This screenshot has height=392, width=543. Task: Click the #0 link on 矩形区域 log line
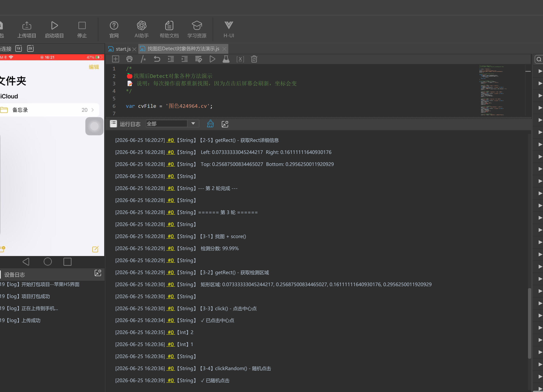coord(171,284)
